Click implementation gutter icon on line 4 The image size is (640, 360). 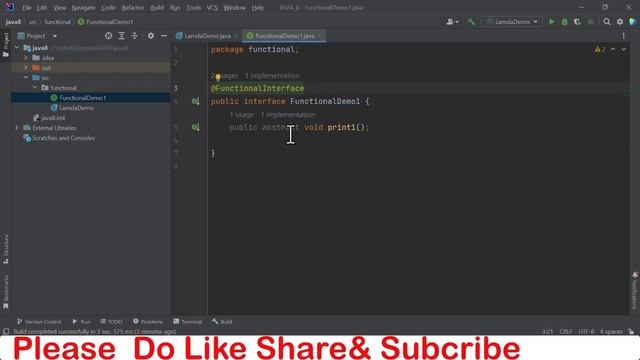tap(196, 101)
